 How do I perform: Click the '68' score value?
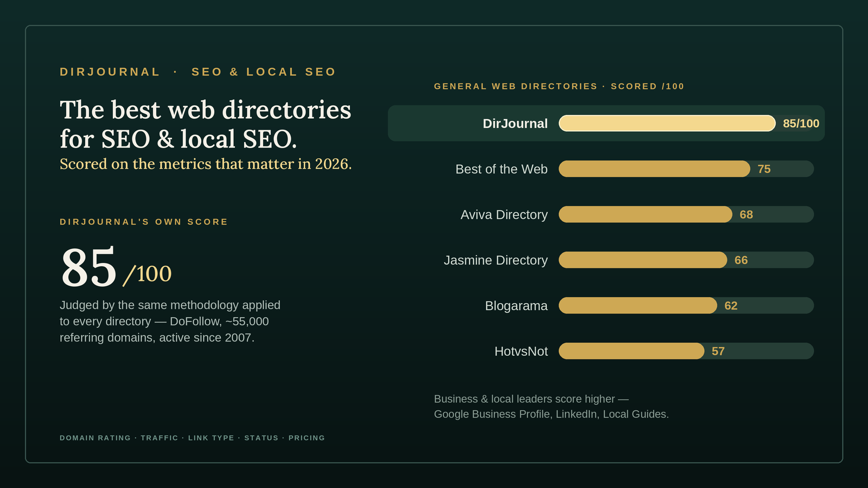[x=746, y=215]
